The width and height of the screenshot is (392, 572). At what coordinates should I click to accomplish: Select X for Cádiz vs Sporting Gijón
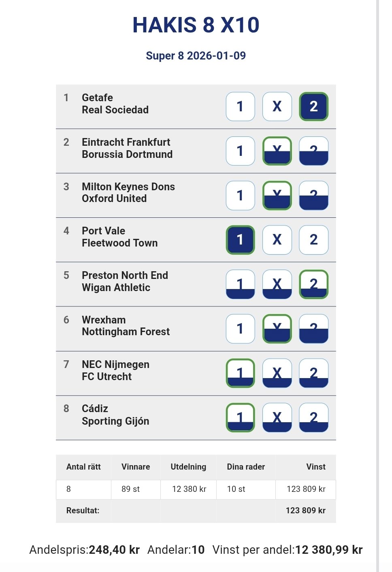click(x=277, y=417)
